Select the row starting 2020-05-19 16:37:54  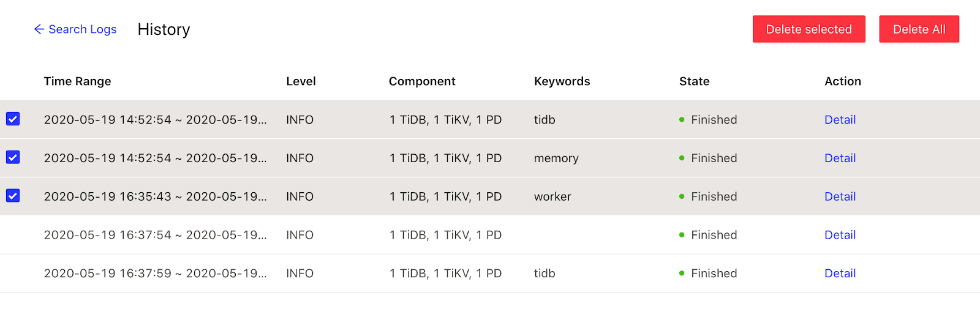tap(13, 235)
